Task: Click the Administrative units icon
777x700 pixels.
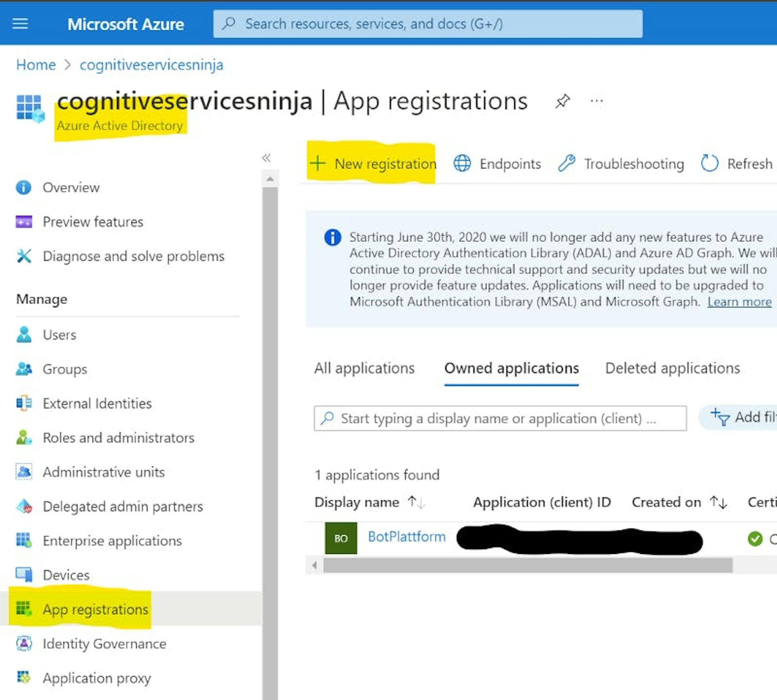Action: (x=24, y=472)
